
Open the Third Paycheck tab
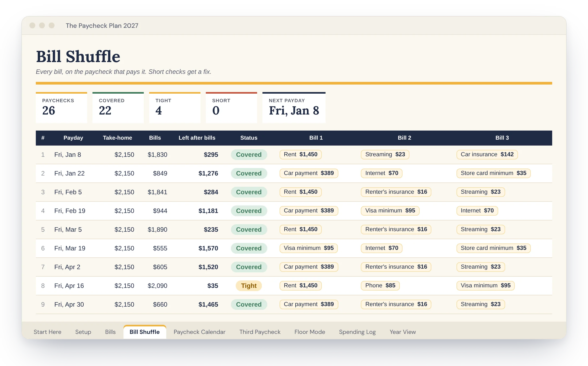point(260,332)
